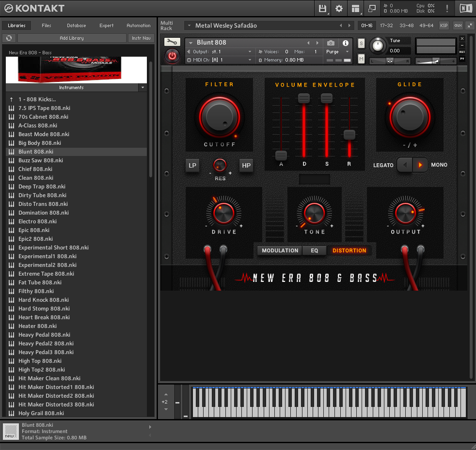
Task: Toggle the aux sends panel
Action: tap(458, 26)
